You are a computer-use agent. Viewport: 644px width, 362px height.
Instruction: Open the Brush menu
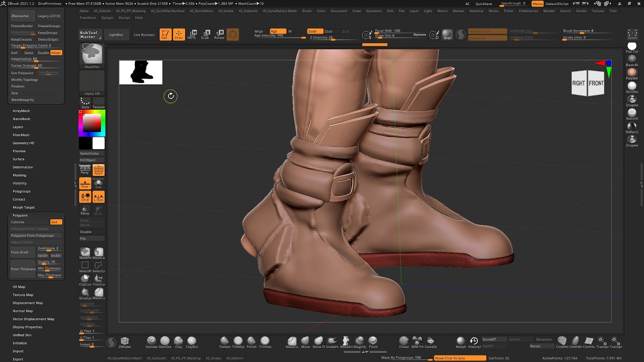click(x=307, y=11)
